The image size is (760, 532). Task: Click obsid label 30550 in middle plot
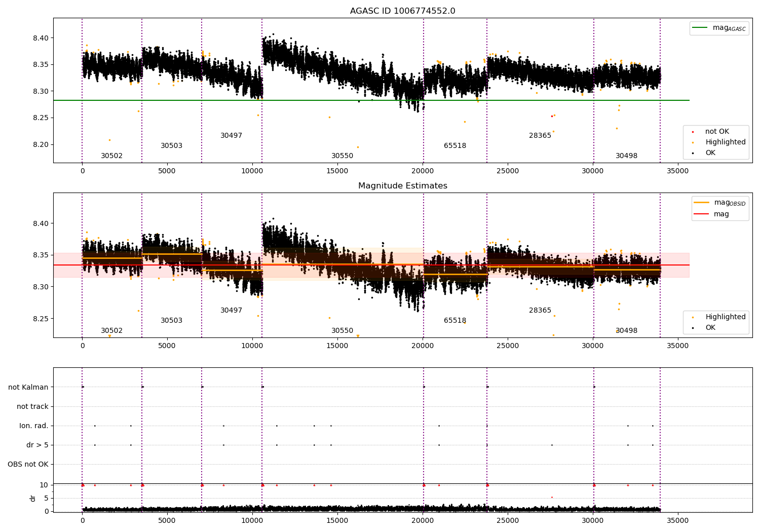[x=342, y=331]
